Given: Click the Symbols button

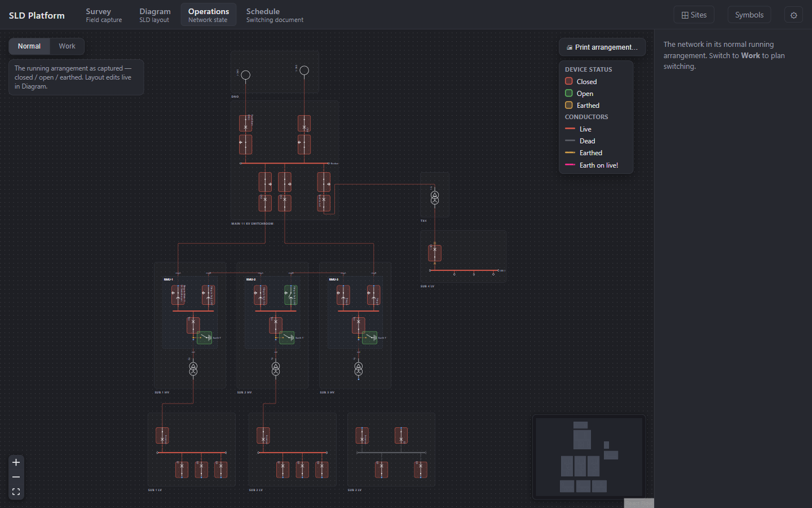Looking at the screenshot, I should (749, 15).
